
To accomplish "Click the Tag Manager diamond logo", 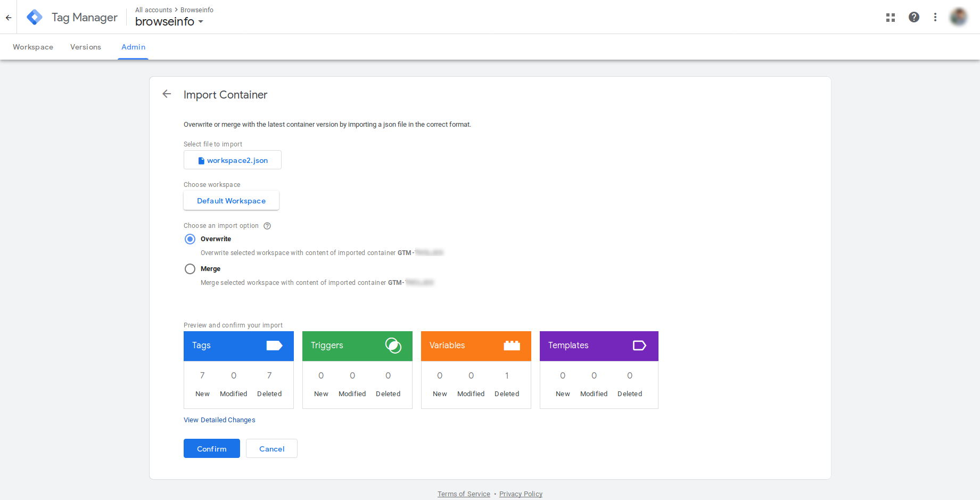I will 35,17.
